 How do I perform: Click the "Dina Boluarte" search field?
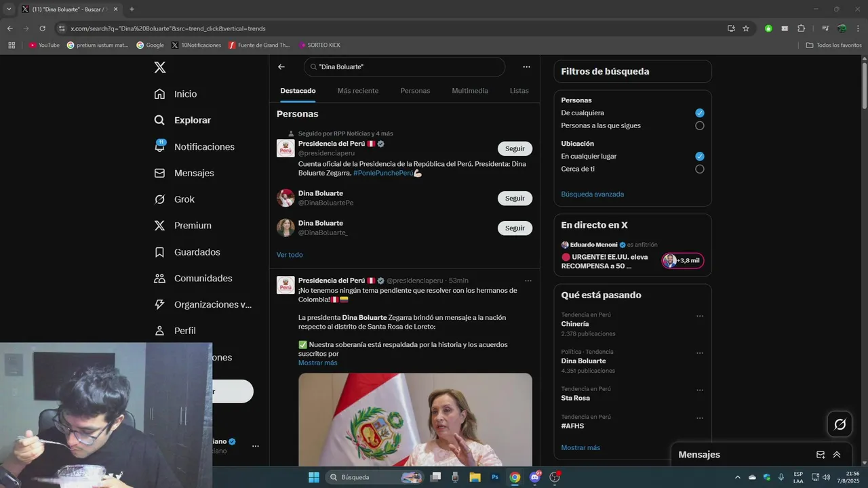pyautogui.click(x=404, y=67)
